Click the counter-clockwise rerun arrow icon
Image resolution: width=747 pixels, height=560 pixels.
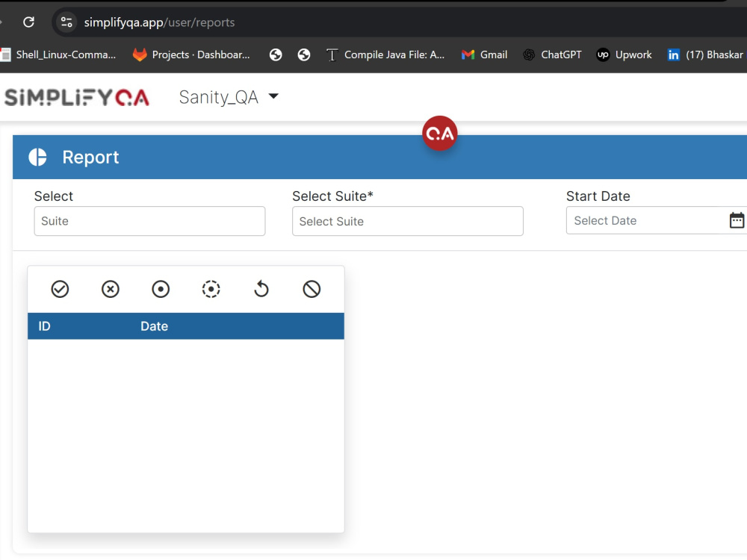click(261, 289)
